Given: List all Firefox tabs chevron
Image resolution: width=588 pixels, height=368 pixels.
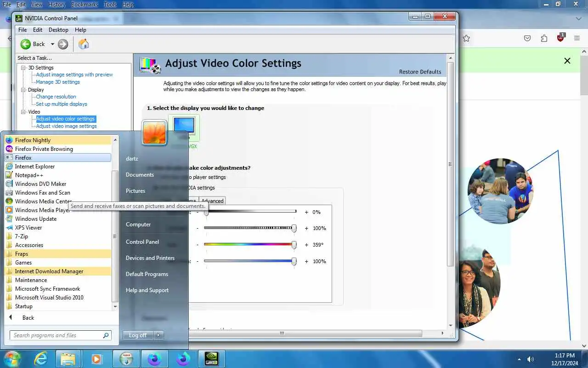Looking at the screenshot, I should pos(579,19).
